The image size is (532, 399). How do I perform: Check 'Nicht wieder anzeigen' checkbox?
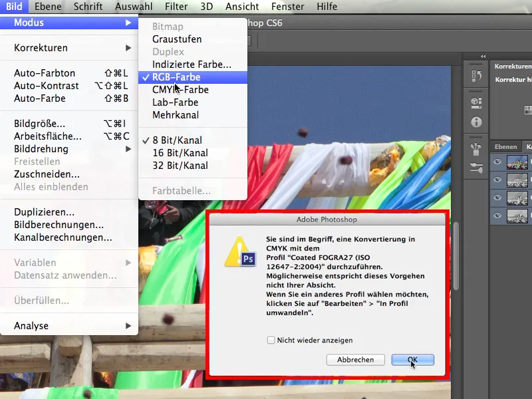[x=271, y=340]
